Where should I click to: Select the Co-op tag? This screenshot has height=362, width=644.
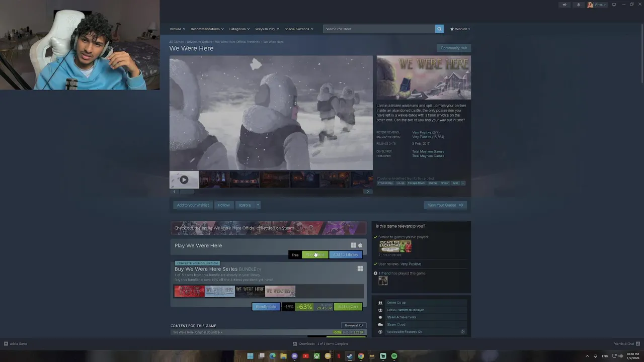point(400,183)
